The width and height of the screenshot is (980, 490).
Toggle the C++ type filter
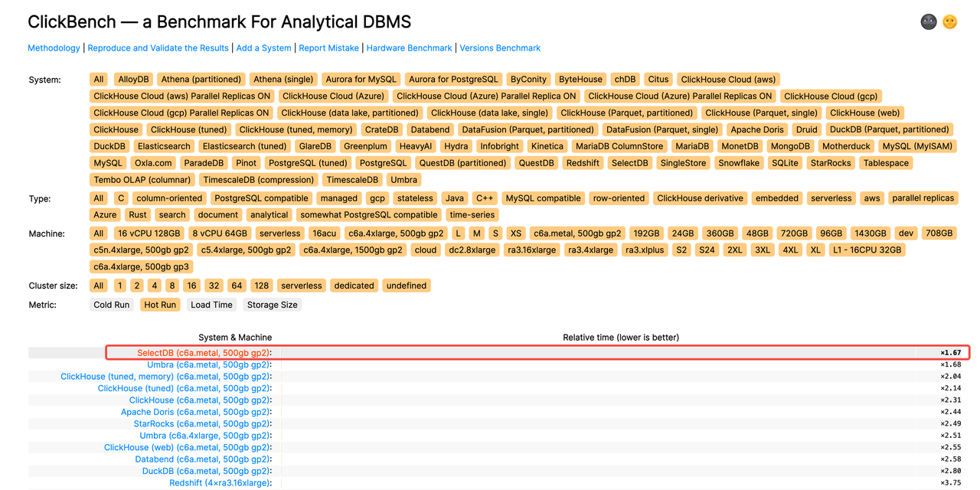[485, 199]
